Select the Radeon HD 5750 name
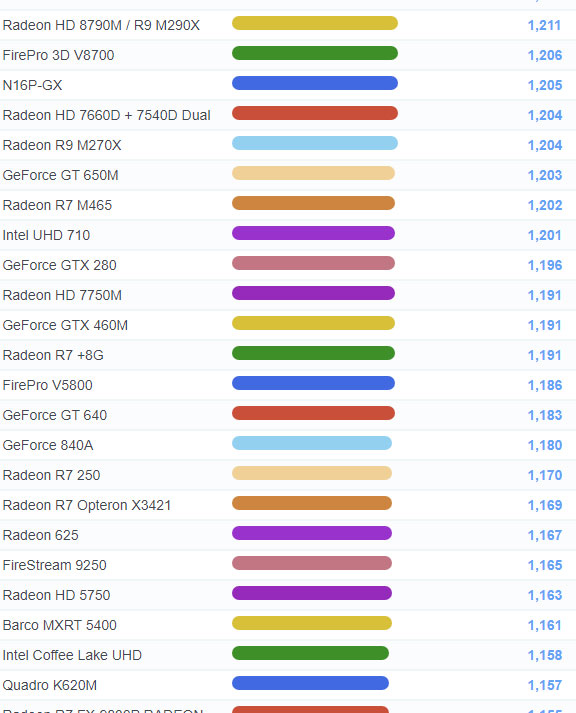576x713 pixels. [56, 595]
